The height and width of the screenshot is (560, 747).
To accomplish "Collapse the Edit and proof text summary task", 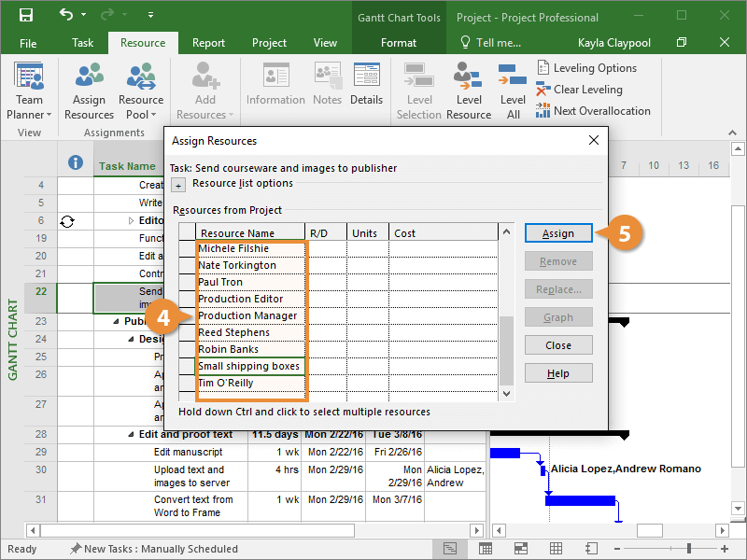I will coord(131,434).
